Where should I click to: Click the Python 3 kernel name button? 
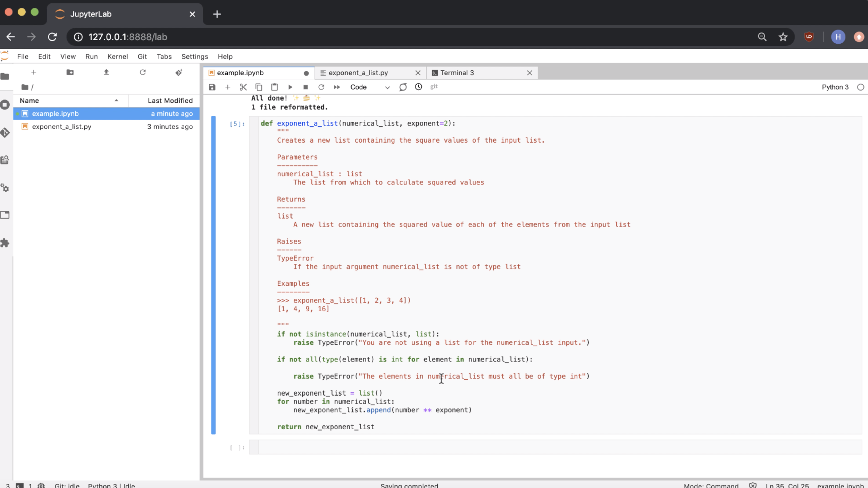click(835, 87)
